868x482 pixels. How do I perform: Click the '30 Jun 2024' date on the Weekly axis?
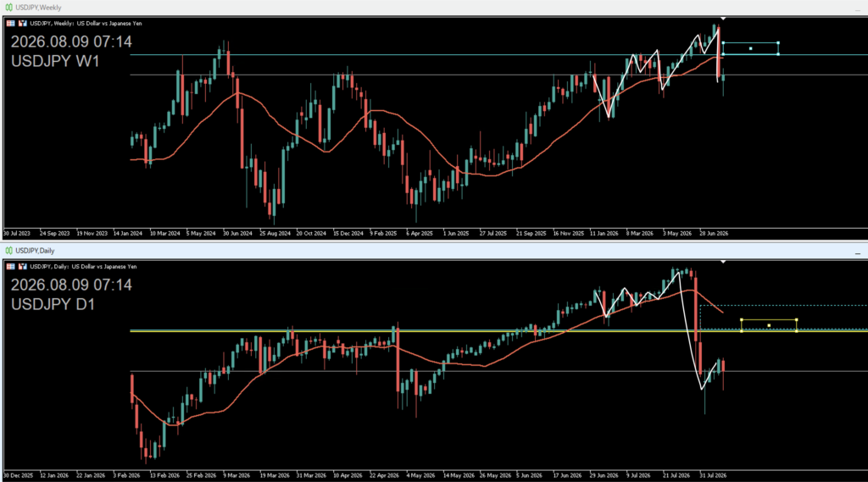click(x=237, y=234)
